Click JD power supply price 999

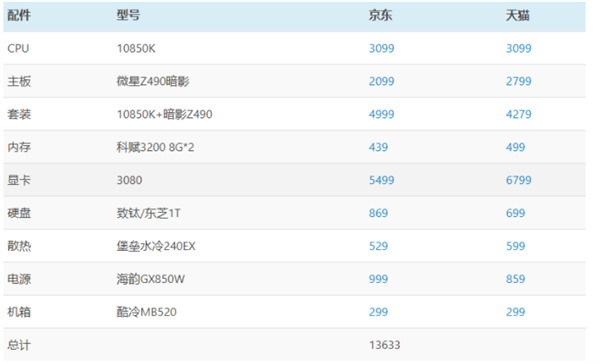[x=378, y=279]
